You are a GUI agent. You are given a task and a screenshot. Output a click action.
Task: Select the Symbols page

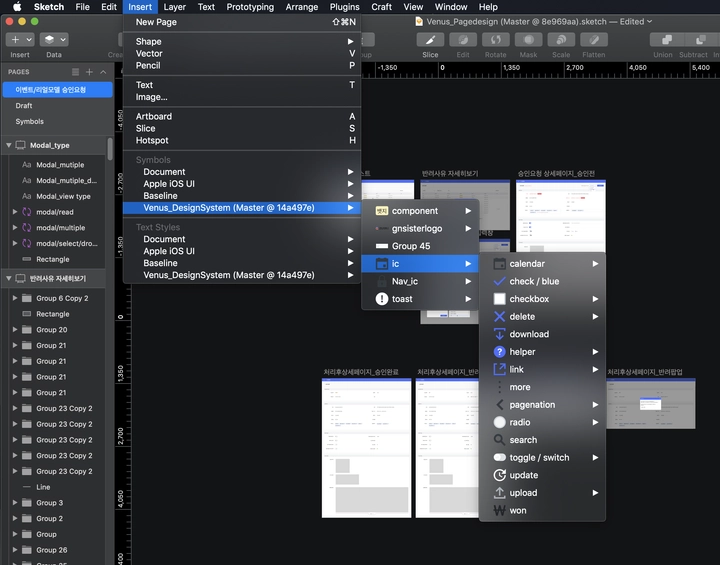(57, 121)
